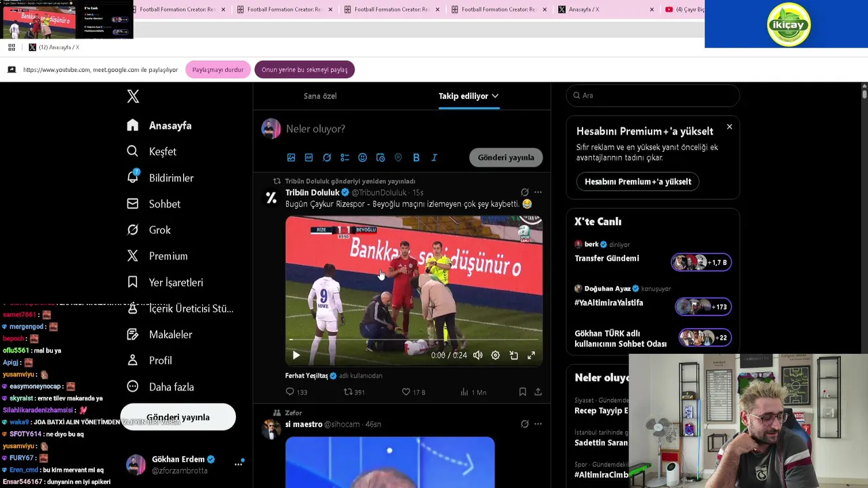This screenshot has height=488, width=868.
Task: Open Gökhan Erdem account menu dots
Action: (239, 464)
